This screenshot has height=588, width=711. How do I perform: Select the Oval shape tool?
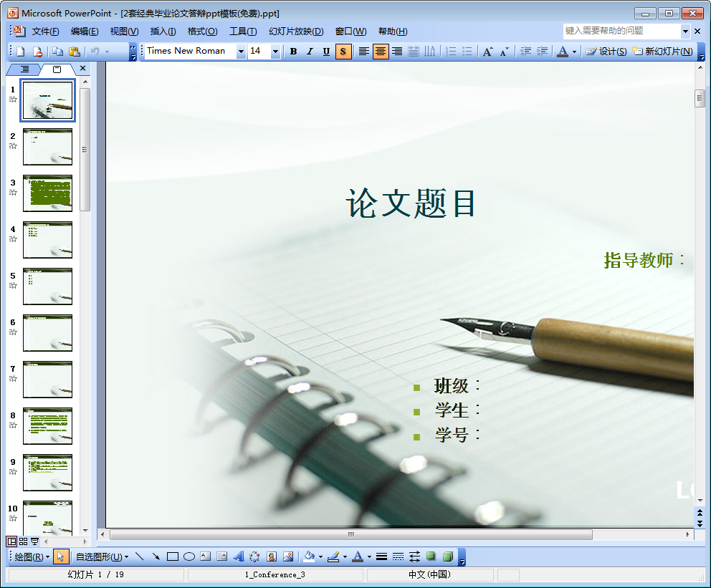click(x=189, y=556)
